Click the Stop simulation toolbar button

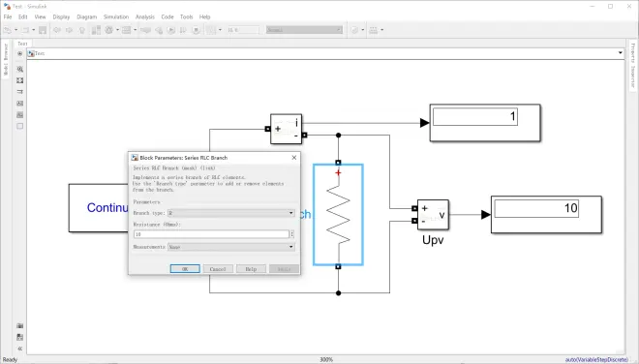point(196,30)
